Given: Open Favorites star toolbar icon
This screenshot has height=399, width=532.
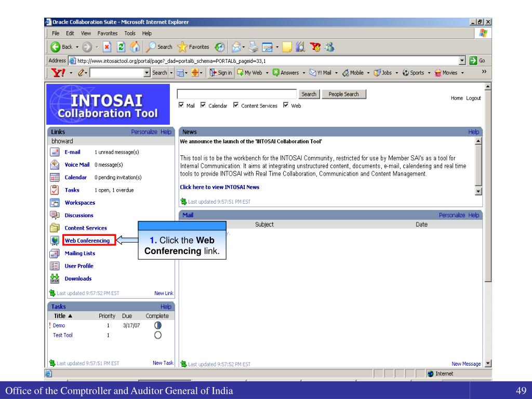Looking at the screenshot, I should [x=182, y=47].
